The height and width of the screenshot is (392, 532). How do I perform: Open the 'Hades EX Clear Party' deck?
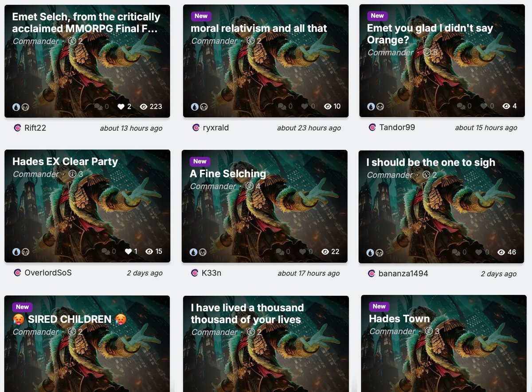65,161
